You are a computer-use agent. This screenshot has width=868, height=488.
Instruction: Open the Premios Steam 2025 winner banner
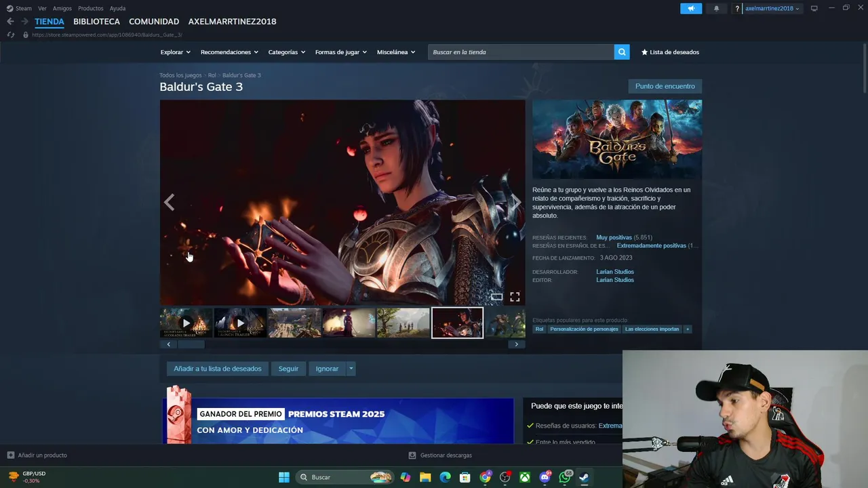point(338,421)
